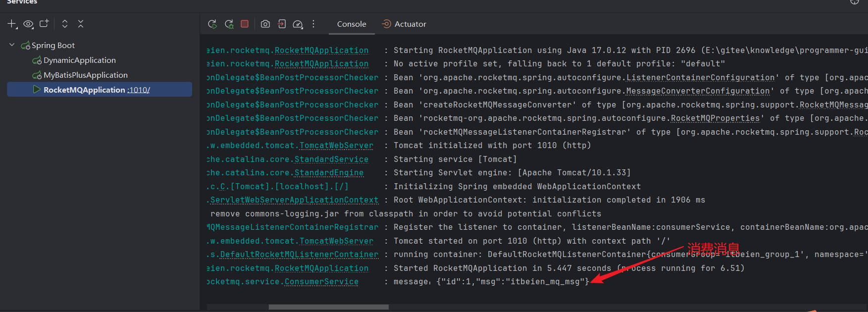The width and height of the screenshot is (868, 312).
Task: Rerun the application in debug mode
Action: pyautogui.click(x=229, y=24)
